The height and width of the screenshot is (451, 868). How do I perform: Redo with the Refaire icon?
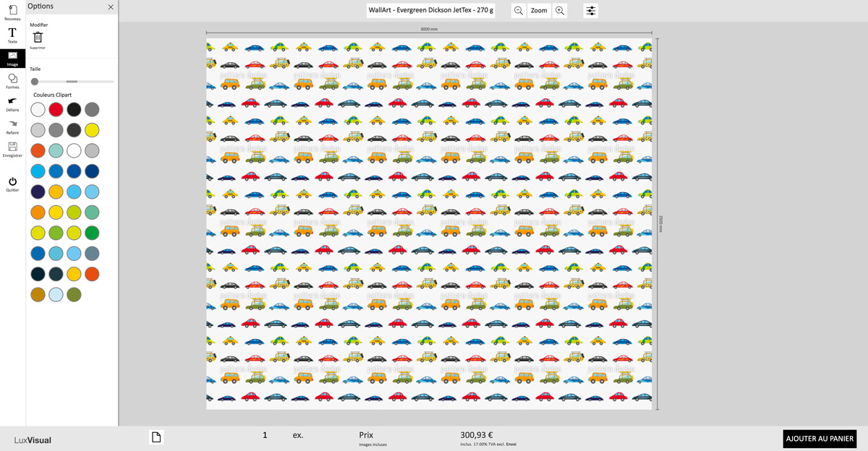(x=12, y=124)
